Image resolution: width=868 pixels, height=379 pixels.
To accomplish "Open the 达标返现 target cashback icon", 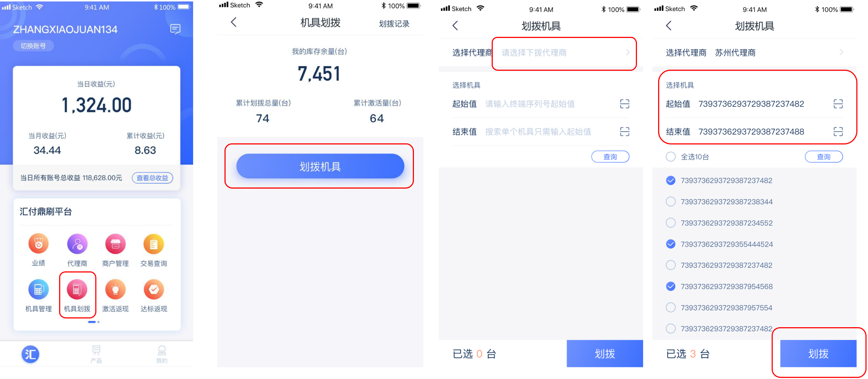I will (x=154, y=289).
